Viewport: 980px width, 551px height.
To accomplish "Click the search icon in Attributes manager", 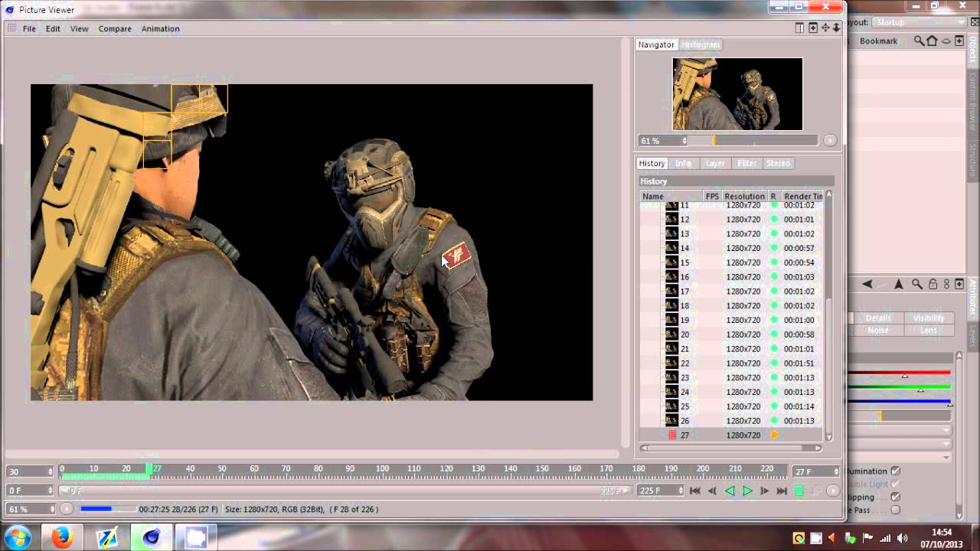I will (x=917, y=284).
